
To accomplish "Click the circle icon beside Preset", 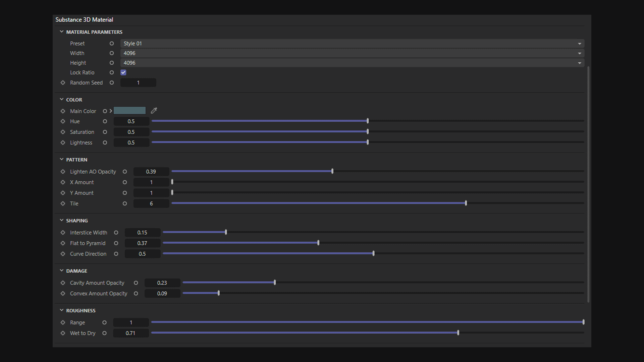I will click(x=112, y=44).
